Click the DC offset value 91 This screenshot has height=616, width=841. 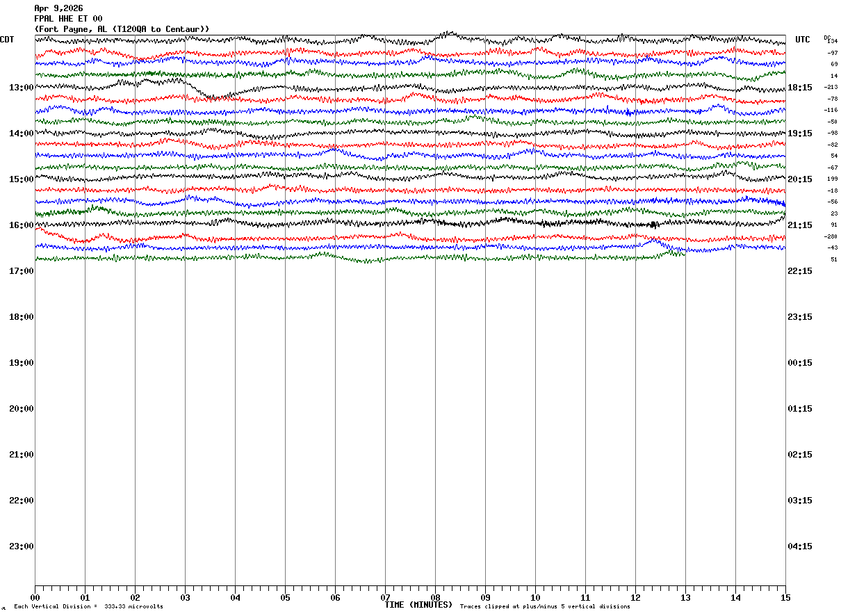pos(834,225)
